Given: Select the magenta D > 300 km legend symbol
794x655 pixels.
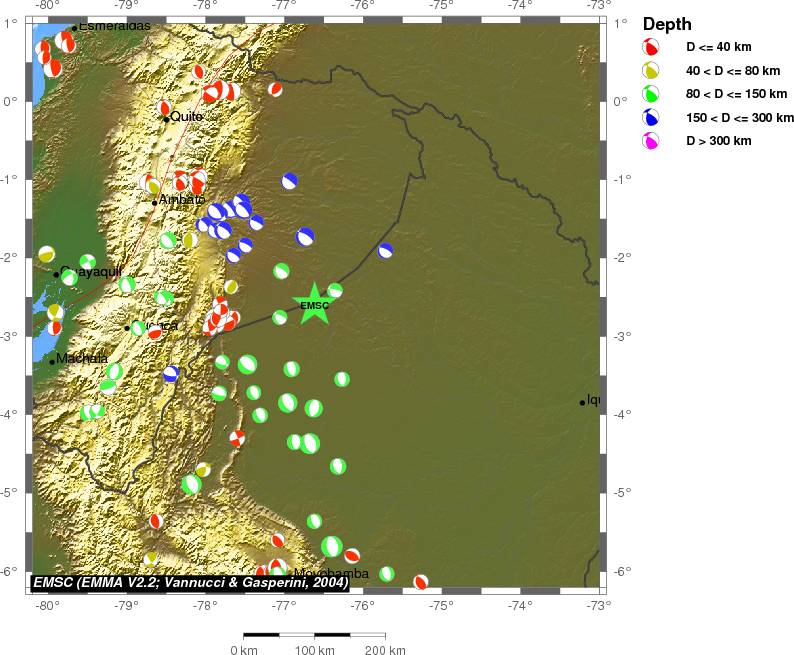Looking at the screenshot, I should coord(652,141).
